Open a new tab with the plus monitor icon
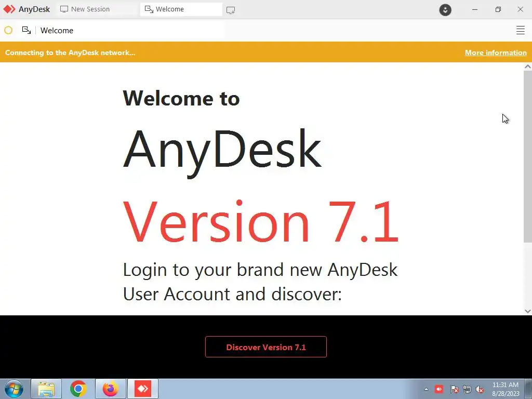The width and height of the screenshot is (532, 399). (231, 10)
